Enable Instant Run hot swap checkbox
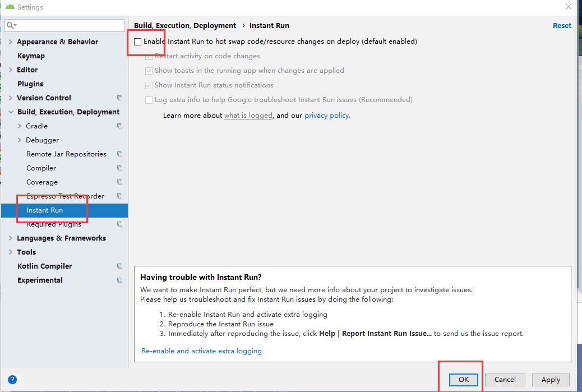582x392 pixels. [138, 41]
